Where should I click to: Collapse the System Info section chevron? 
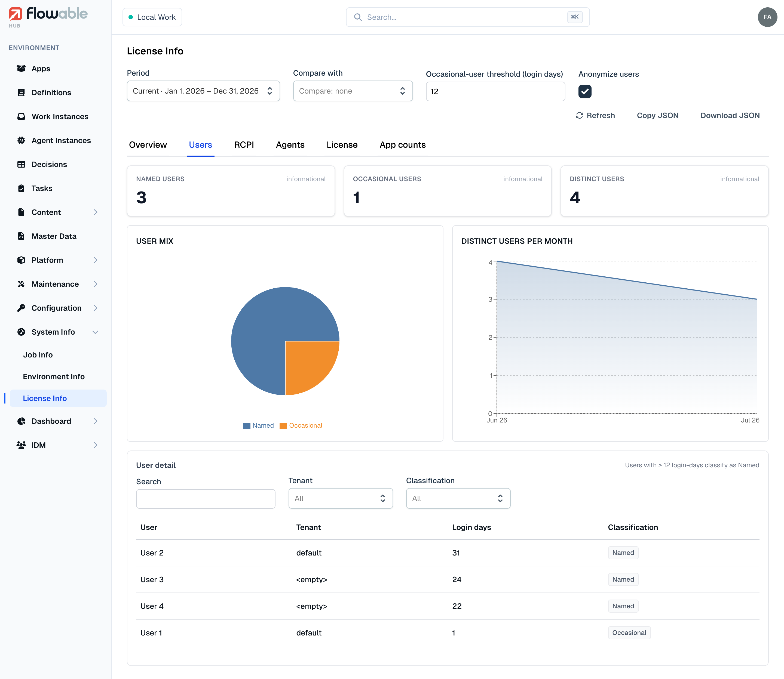96,332
